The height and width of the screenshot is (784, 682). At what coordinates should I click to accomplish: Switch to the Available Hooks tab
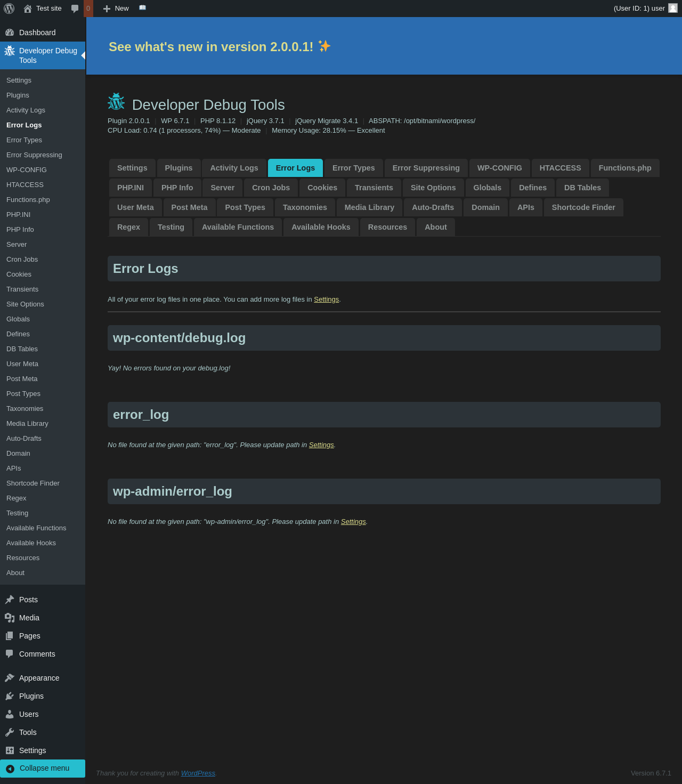[x=321, y=227]
